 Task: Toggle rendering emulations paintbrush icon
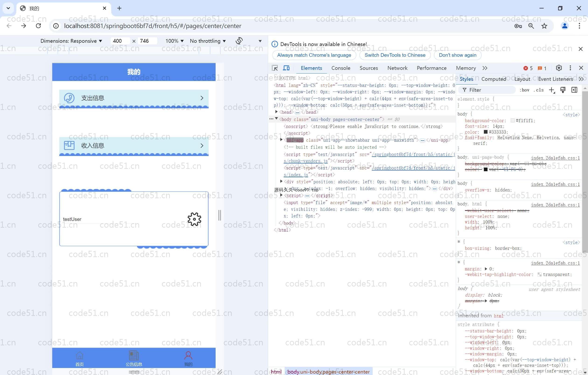point(563,90)
